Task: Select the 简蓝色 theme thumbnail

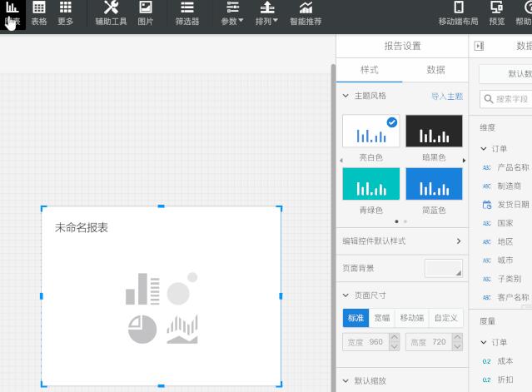Action: coord(434,184)
